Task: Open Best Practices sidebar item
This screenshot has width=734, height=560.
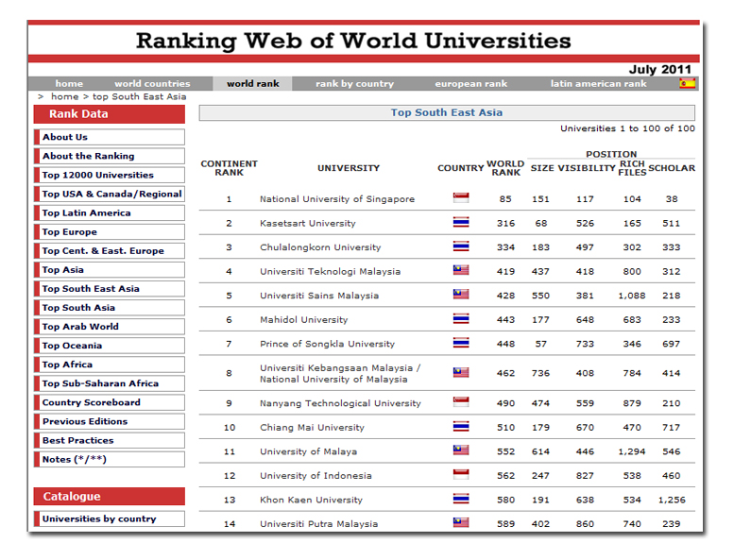Action: [110, 440]
